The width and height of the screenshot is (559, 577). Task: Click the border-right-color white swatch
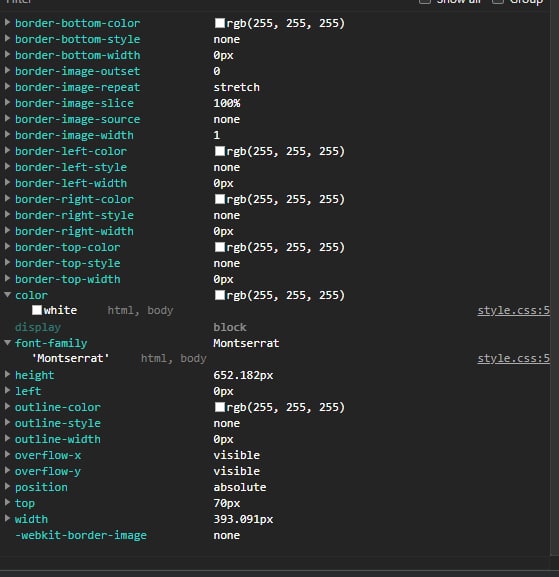pos(220,199)
